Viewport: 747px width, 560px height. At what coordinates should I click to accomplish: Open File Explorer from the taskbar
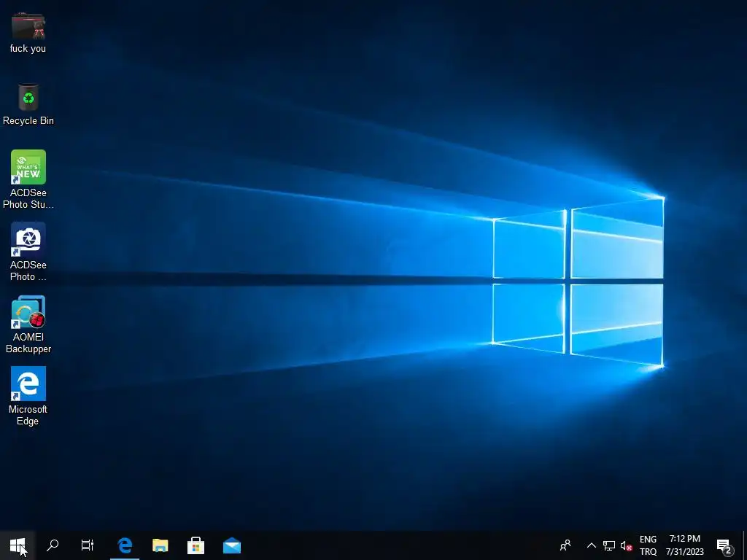[160, 545]
